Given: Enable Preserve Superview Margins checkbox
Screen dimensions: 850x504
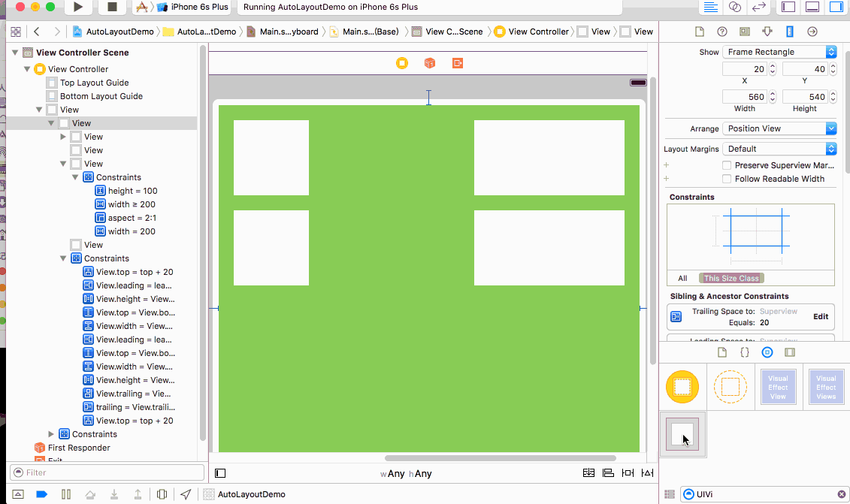Looking at the screenshot, I should coord(727,165).
